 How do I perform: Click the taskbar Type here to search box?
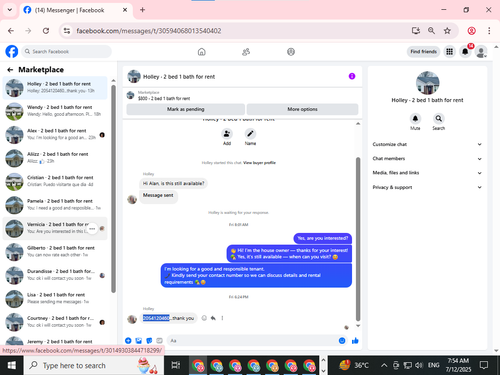pos(94,366)
